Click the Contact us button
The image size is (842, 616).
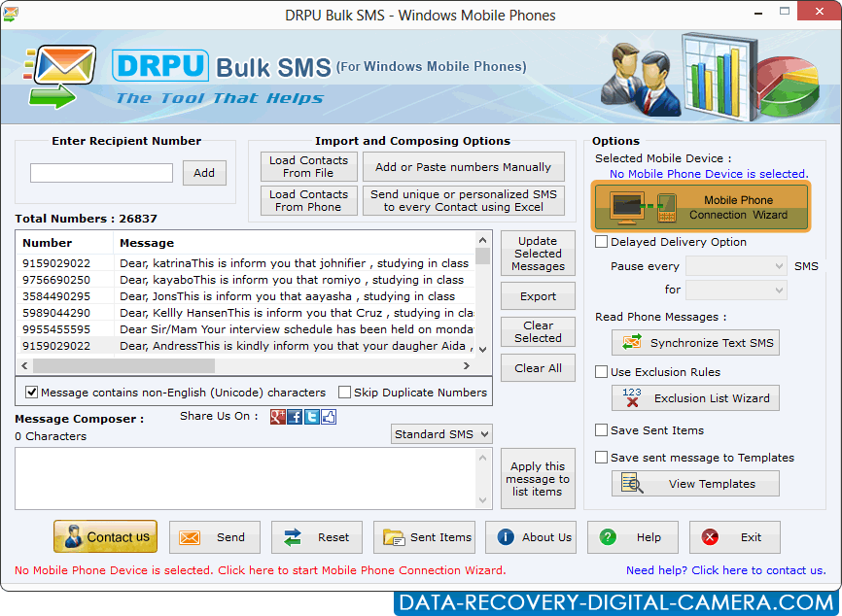(105, 536)
